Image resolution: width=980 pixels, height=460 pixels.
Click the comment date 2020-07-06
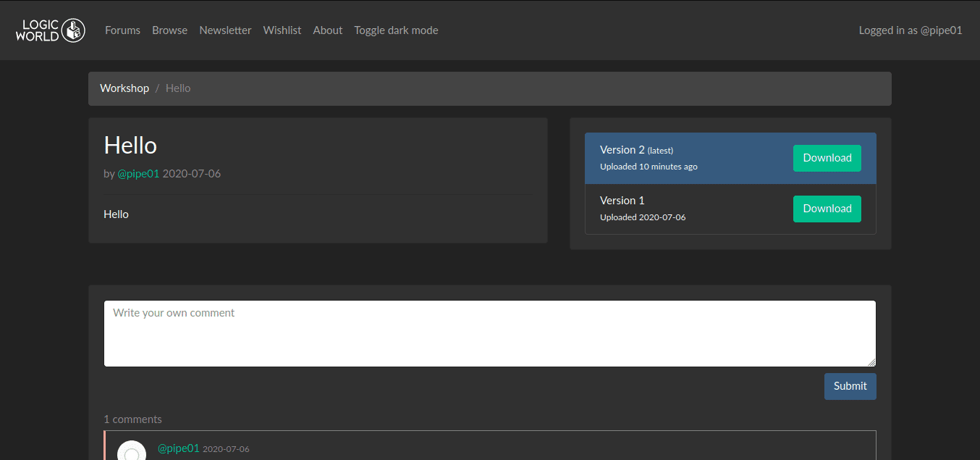tap(226, 449)
